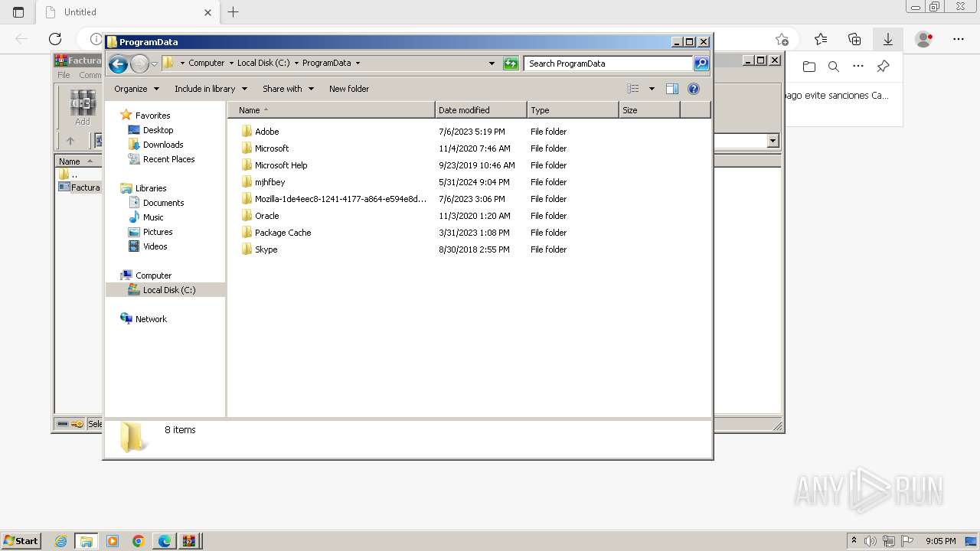980x551 pixels.
Task: Click the Forward arrow in Explorer
Action: (x=139, y=64)
